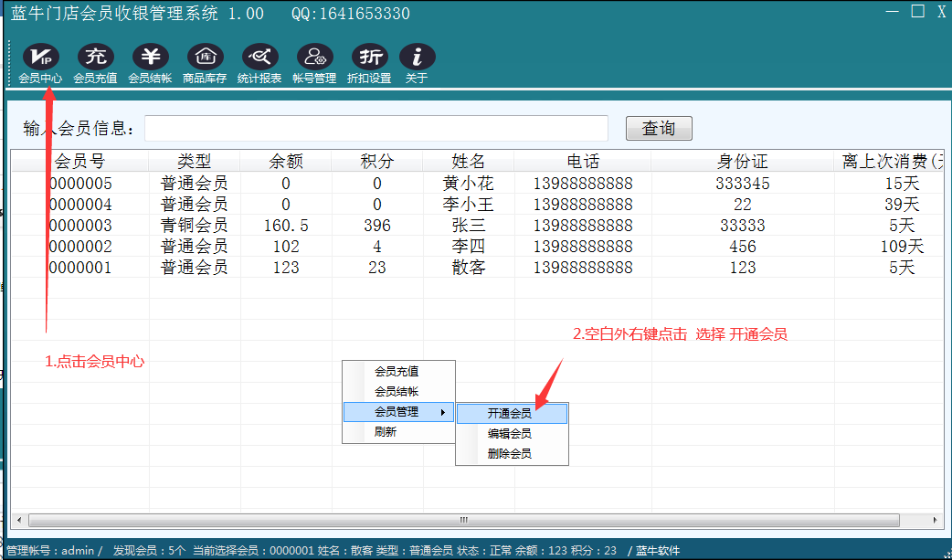Click the name 散客
This screenshot has height=560, width=952.
click(469, 268)
